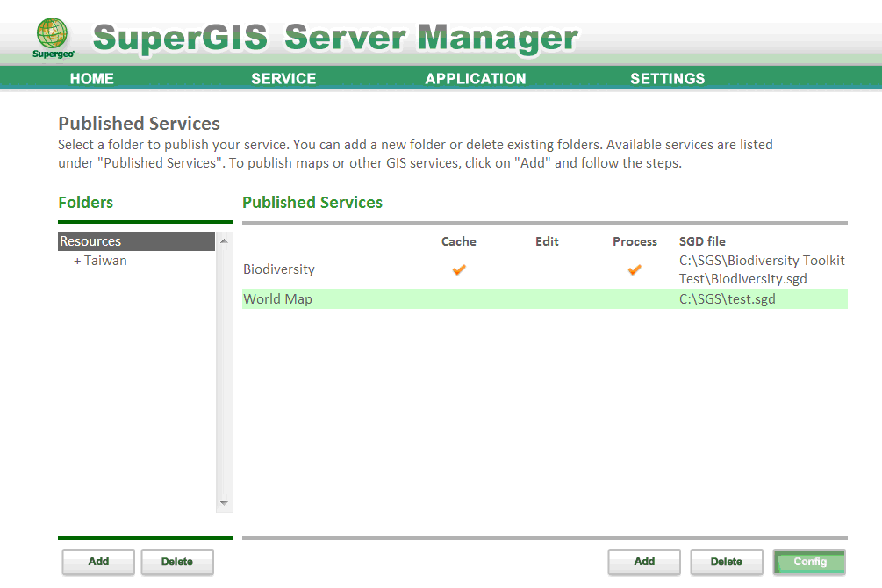The height and width of the screenshot is (588, 882).
Task: Click the Process column header
Action: (x=635, y=241)
